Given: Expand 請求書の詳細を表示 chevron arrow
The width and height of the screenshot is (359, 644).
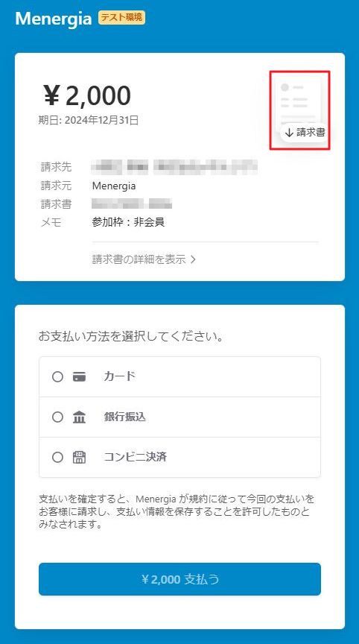Looking at the screenshot, I should 193,259.
